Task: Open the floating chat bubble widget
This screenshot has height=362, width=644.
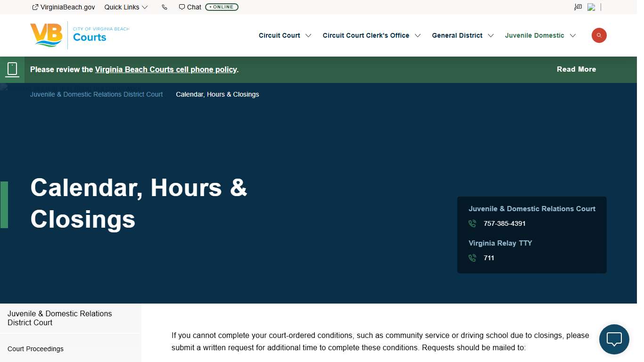Action: pyautogui.click(x=614, y=339)
